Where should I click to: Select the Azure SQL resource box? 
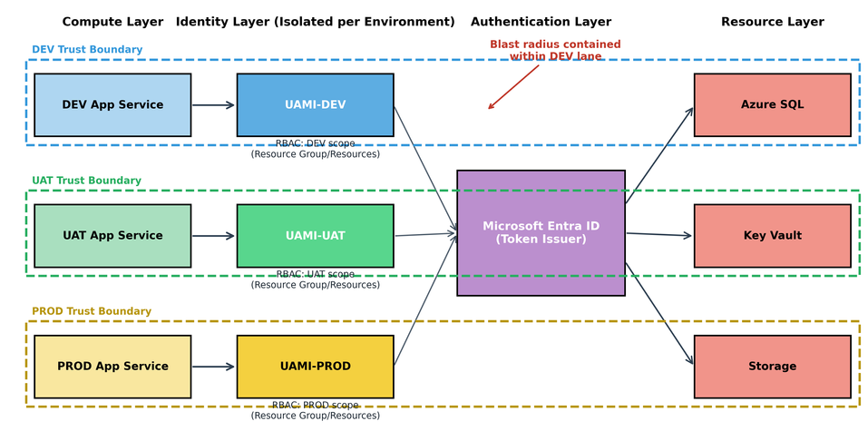click(772, 104)
